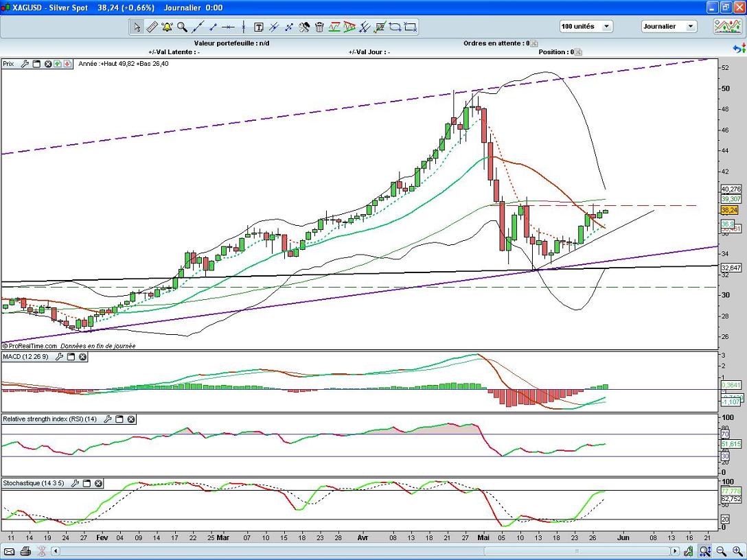The height and width of the screenshot is (560, 747).
Task: Click the horizontal time scrollbar thumb
Action: [x=577, y=551]
